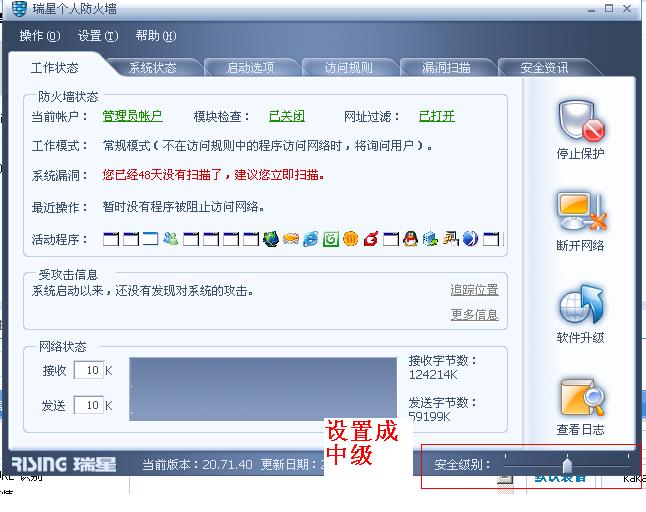Click the 系统启动以来 attack info text
This screenshot has height=512, width=646.
click(x=143, y=291)
